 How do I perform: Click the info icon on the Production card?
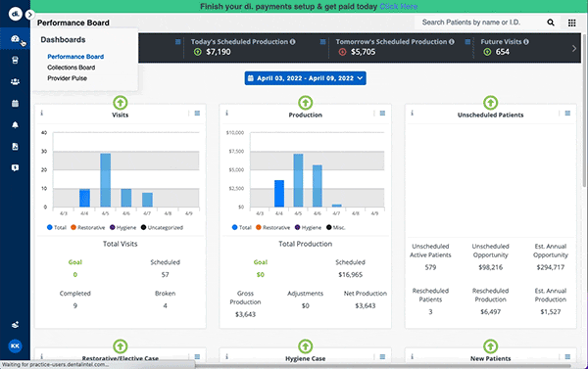click(x=227, y=113)
